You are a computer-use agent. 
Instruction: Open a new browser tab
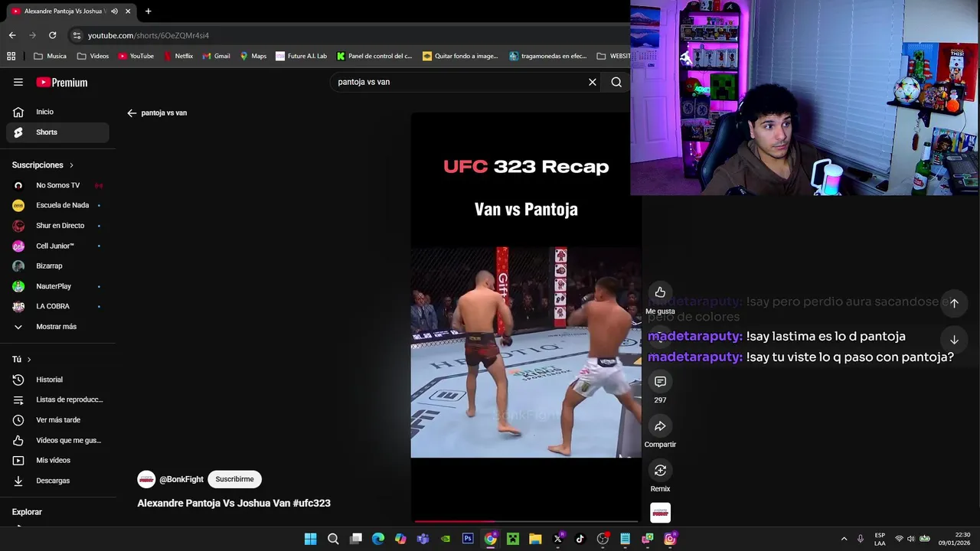[x=148, y=11]
